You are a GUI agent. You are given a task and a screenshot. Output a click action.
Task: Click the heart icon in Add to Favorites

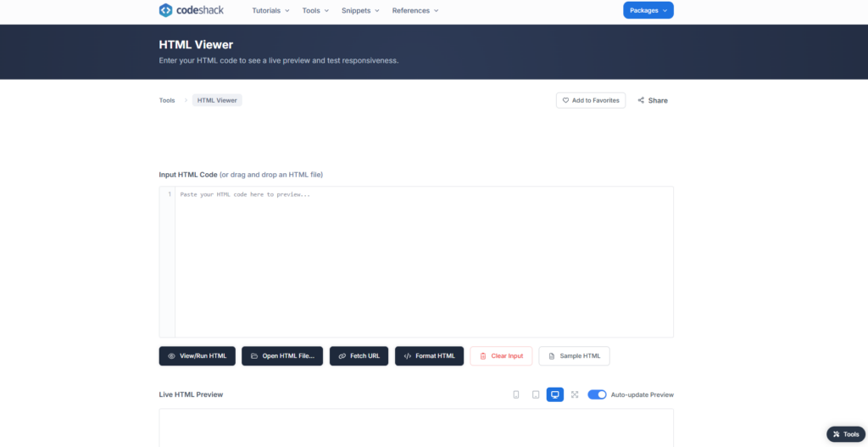pos(565,100)
